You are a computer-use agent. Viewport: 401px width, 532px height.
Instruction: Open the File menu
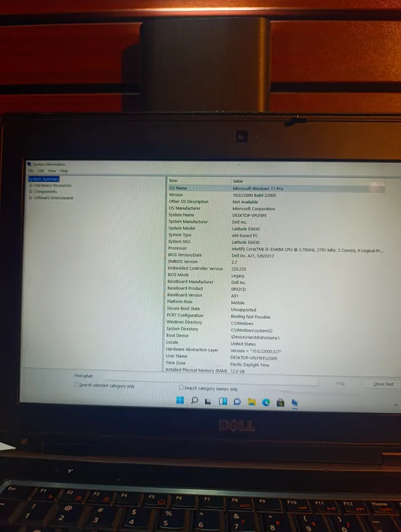(31, 171)
